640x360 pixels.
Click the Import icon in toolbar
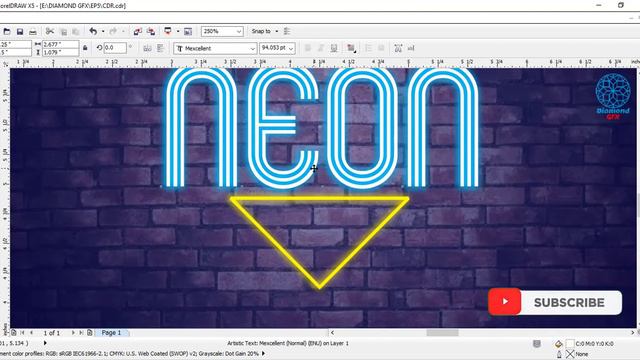[138, 31]
